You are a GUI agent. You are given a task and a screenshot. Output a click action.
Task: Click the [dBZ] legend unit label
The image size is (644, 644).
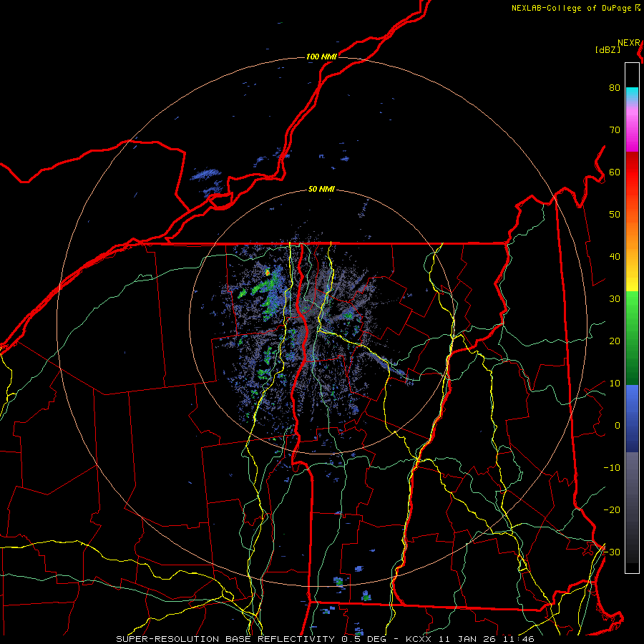pos(608,50)
